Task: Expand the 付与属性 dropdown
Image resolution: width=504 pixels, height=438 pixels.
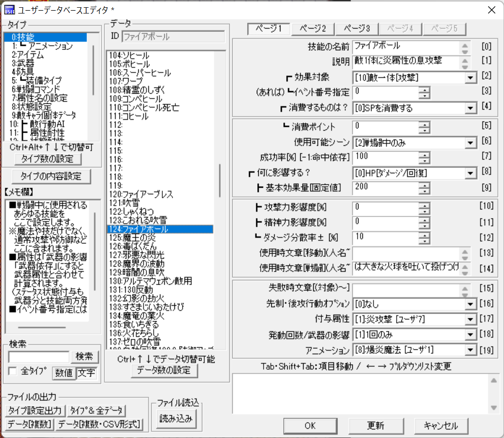Action: 470,319
